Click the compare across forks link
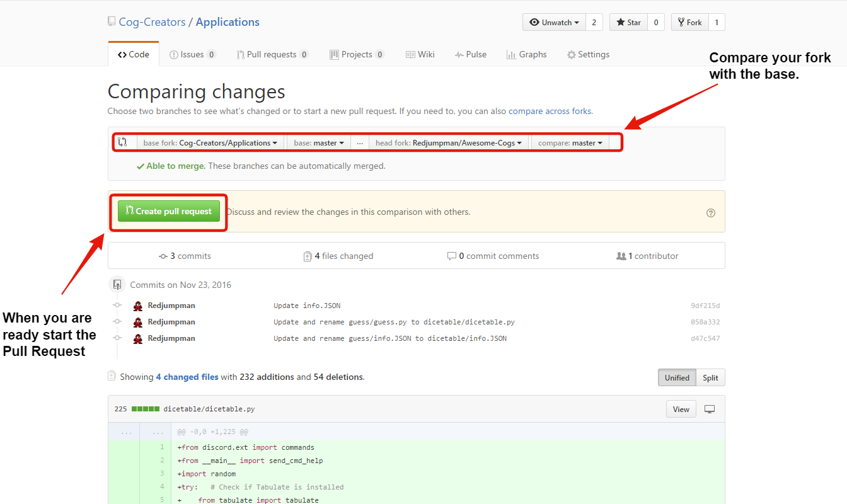This screenshot has height=504, width=847. click(x=550, y=111)
